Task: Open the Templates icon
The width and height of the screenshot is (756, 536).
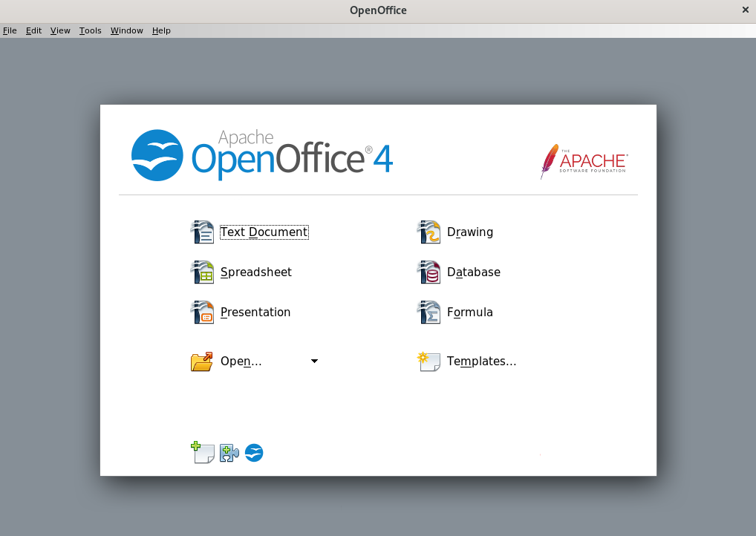Action: click(428, 361)
